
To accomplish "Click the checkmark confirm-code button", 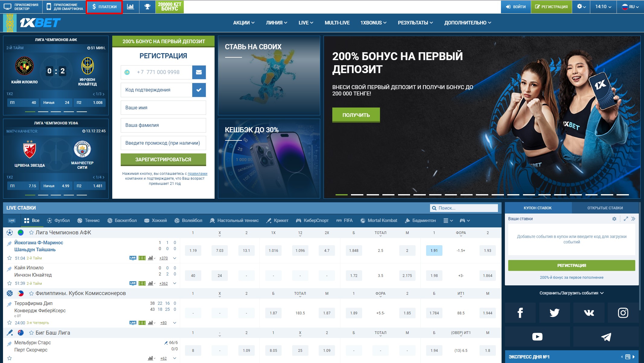I will pyautogui.click(x=199, y=90).
